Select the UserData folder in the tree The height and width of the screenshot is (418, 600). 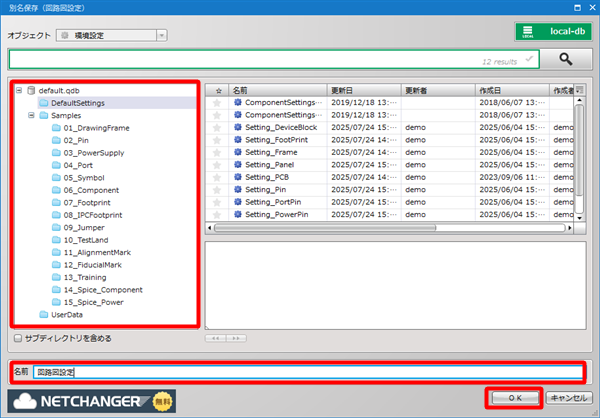[x=66, y=315]
